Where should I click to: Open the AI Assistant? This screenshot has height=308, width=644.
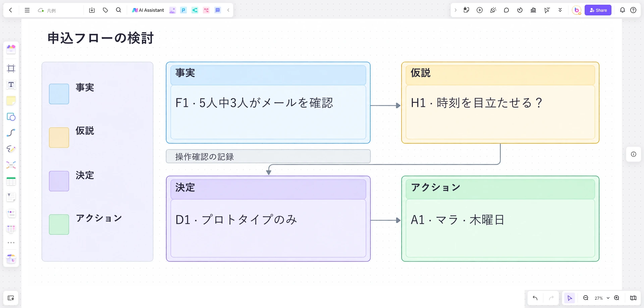pos(148,10)
